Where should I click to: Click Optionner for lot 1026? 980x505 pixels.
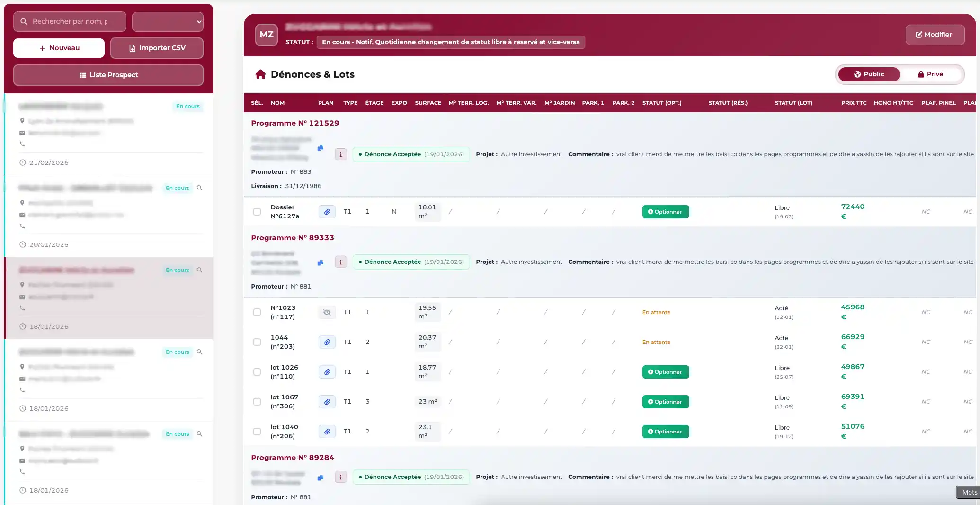tap(665, 372)
